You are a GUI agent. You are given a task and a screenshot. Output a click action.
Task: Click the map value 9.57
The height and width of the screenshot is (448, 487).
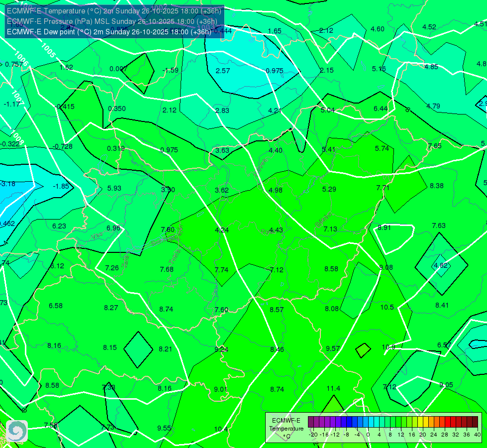tap(333, 348)
